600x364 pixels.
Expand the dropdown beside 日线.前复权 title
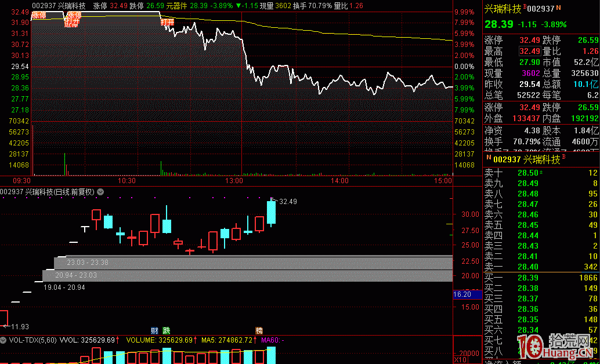(x=100, y=192)
